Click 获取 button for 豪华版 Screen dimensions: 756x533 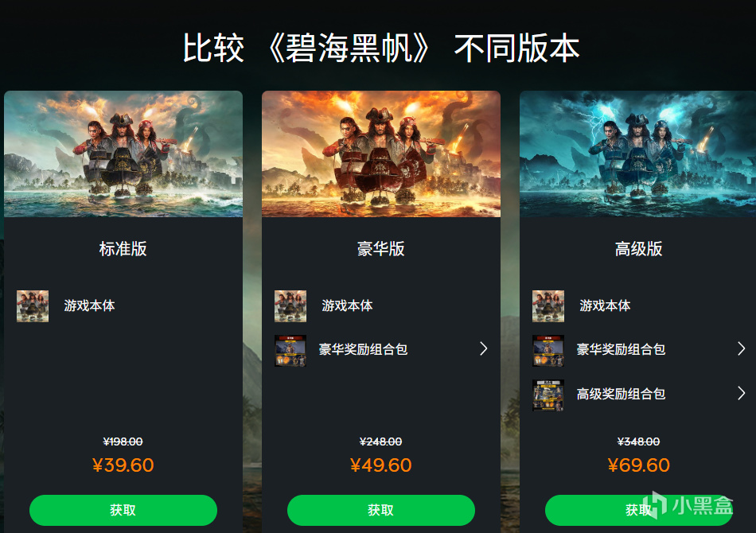pos(381,510)
